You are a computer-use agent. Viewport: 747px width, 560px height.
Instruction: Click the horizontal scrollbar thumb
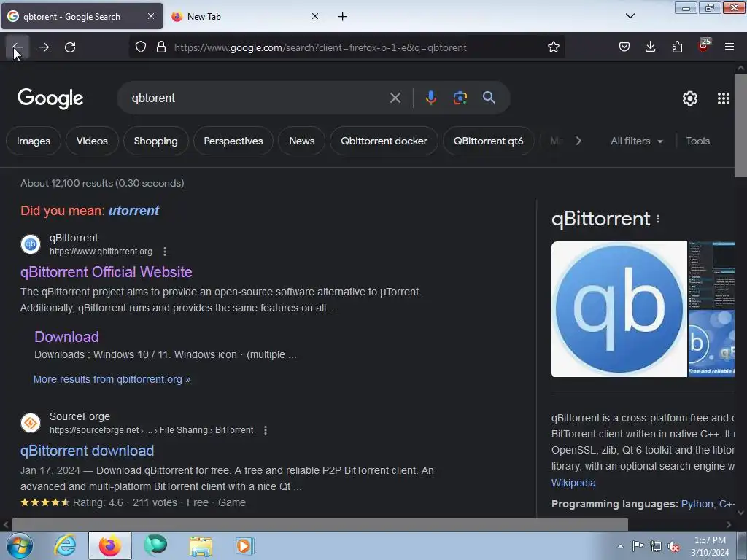(320, 525)
